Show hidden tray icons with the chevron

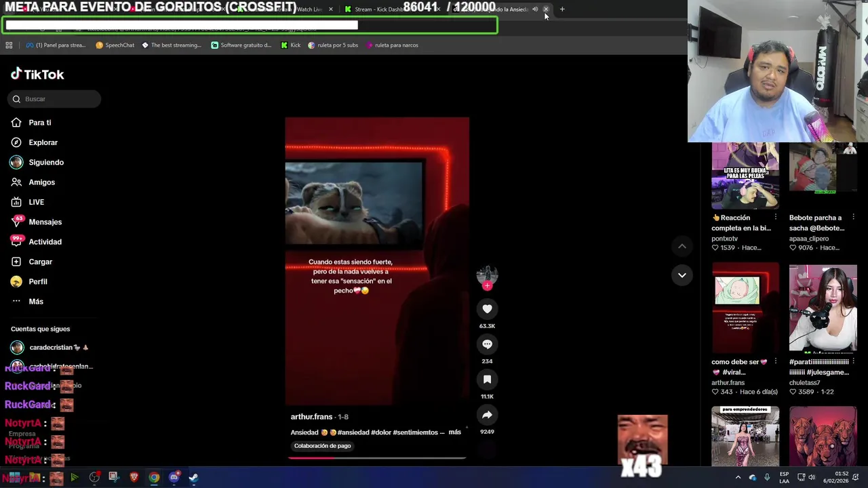click(738, 478)
